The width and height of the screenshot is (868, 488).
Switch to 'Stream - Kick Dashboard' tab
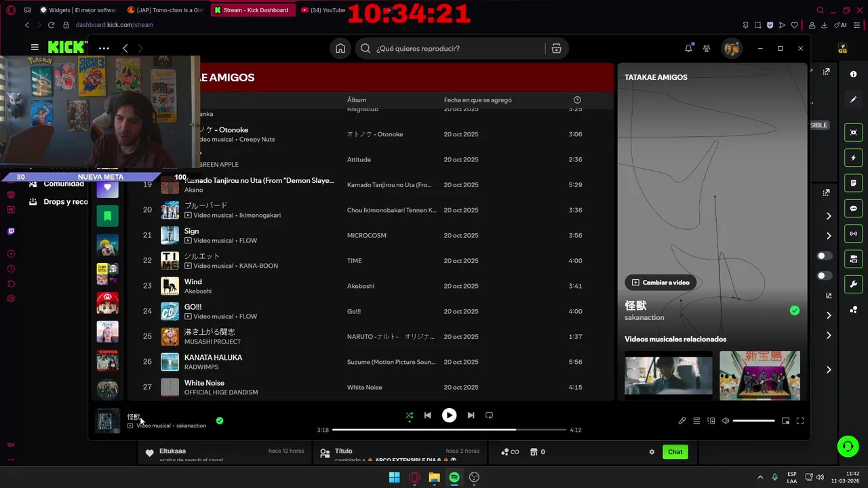pos(254,10)
